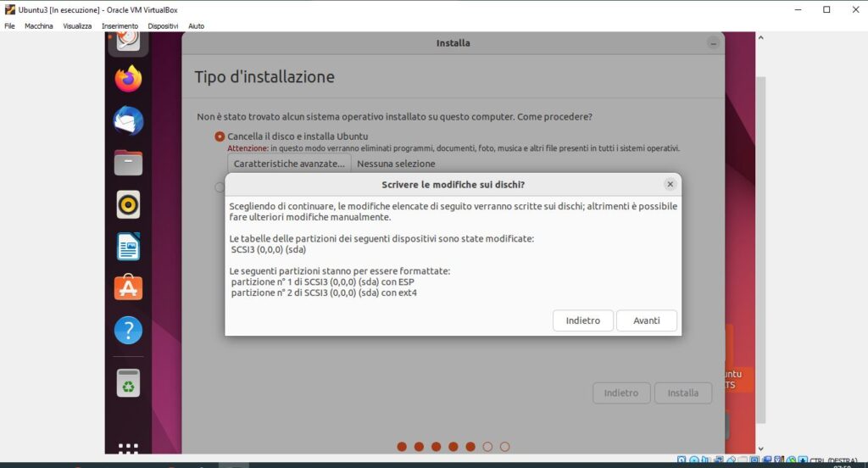
Task: Click the last empty installer progress dot
Action: click(505, 447)
